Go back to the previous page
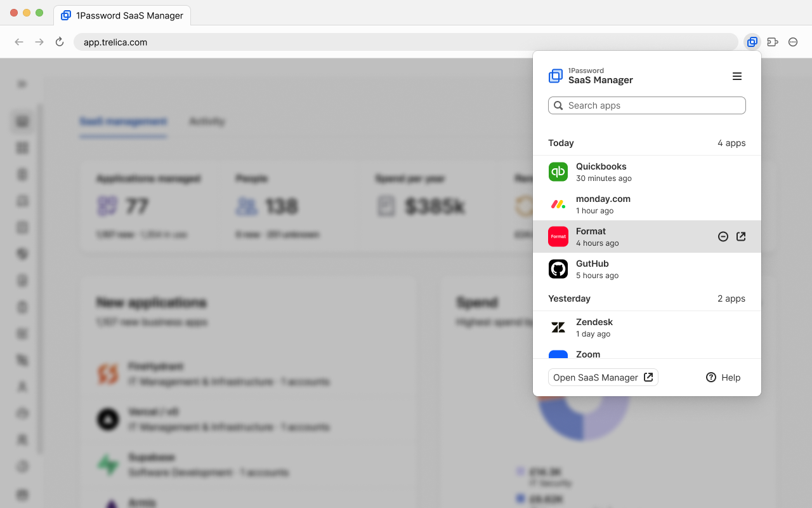Screen dimensions: 812x508 (19, 42)
